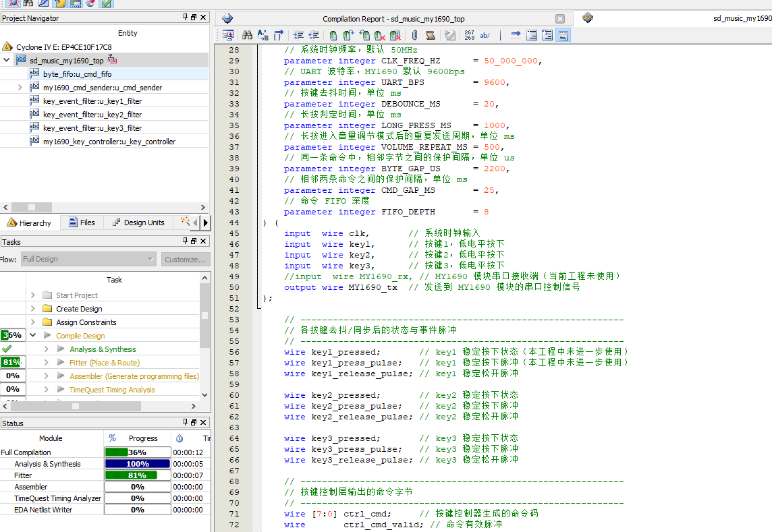Click the Compilation Report tab icon
This screenshot has height=532, width=772.
click(227, 18)
